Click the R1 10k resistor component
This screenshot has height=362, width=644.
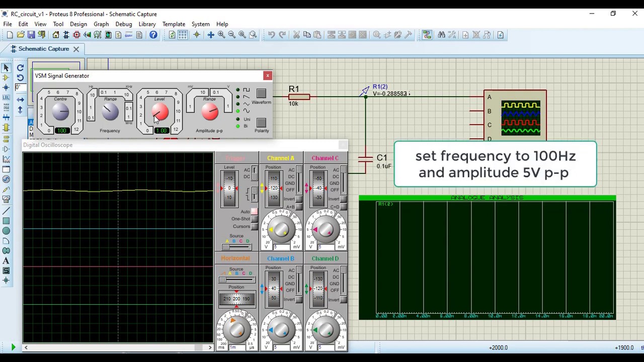tap(299, 96)
